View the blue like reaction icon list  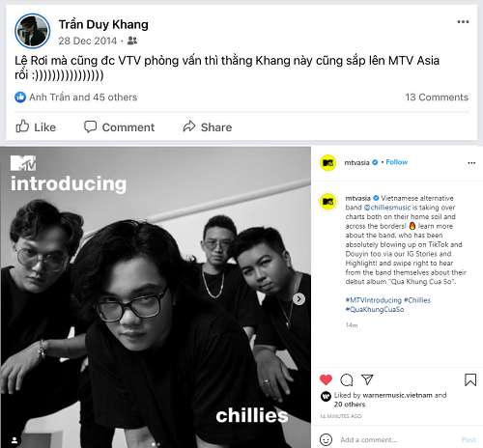click(x=20, y=97)
